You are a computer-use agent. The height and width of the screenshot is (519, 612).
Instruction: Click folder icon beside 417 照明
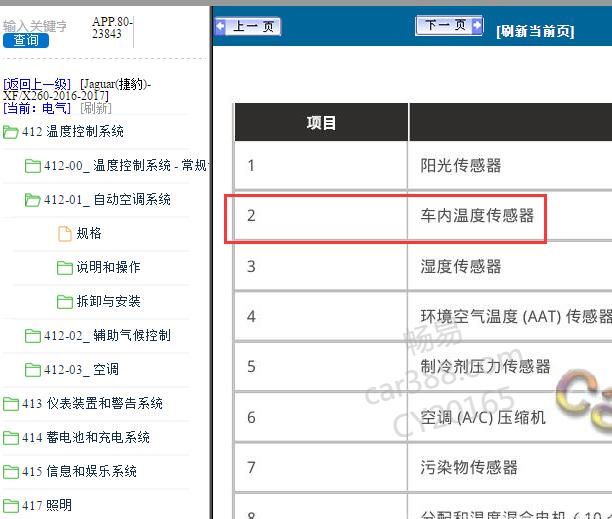click(x=11, y=506)
